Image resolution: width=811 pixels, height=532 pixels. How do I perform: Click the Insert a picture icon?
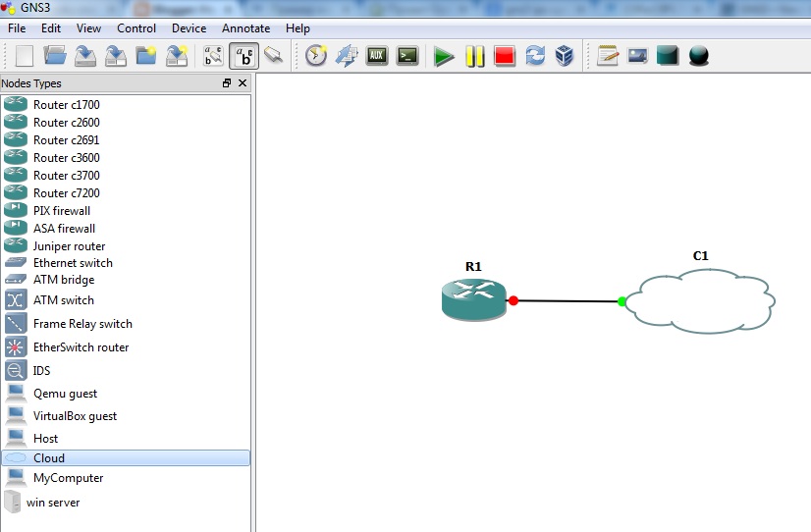click(638, 55)
